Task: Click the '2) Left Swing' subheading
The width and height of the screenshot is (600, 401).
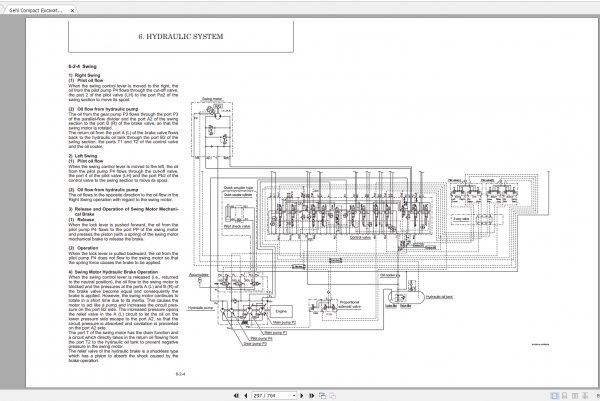Action: 83,156
